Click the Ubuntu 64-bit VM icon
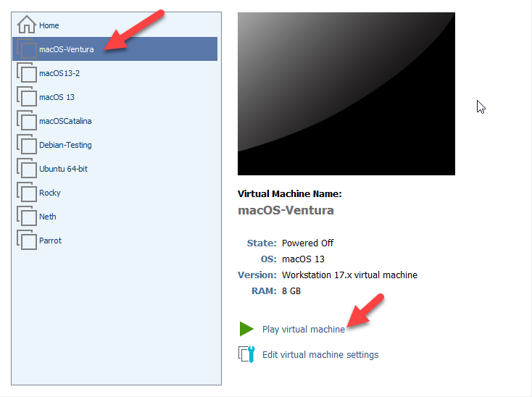 click(26, 169)
